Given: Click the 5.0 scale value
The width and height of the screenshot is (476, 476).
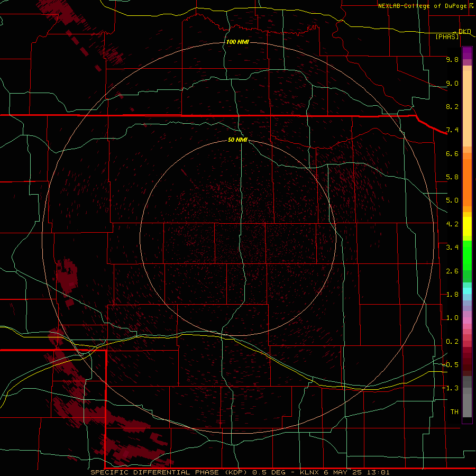Looking at the screenshot, I should [452, 200].
